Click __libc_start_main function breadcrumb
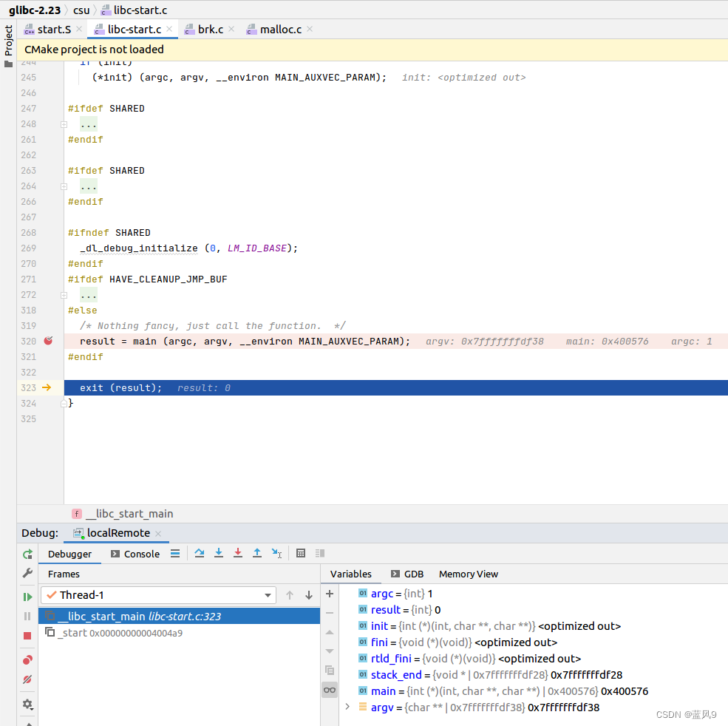 click(123, 513)
